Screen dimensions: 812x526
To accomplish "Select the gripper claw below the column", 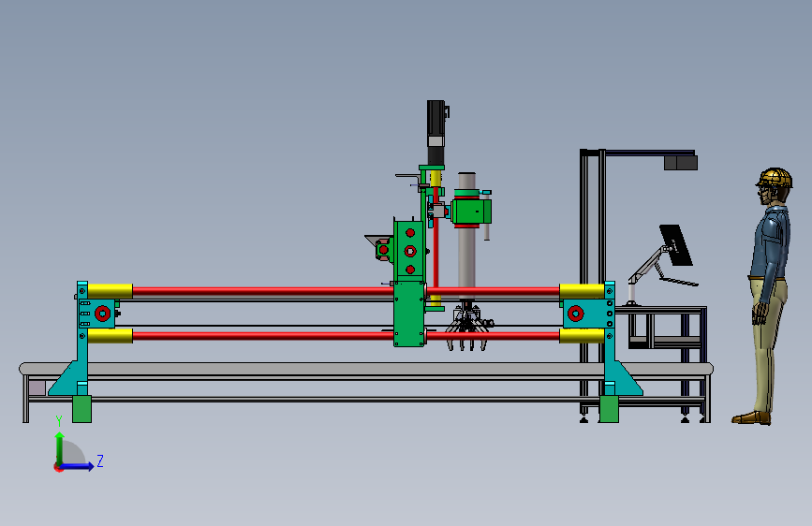I will 468,328.
